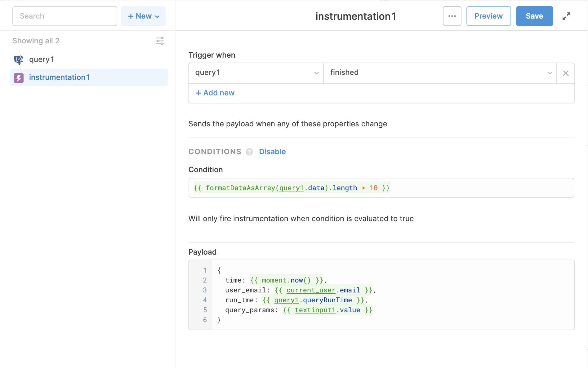Image resolution: width=588 pixels, height=368 pixels.
Task: Click the lightning bolt icon beside instrumentation1
Action: 19,78
